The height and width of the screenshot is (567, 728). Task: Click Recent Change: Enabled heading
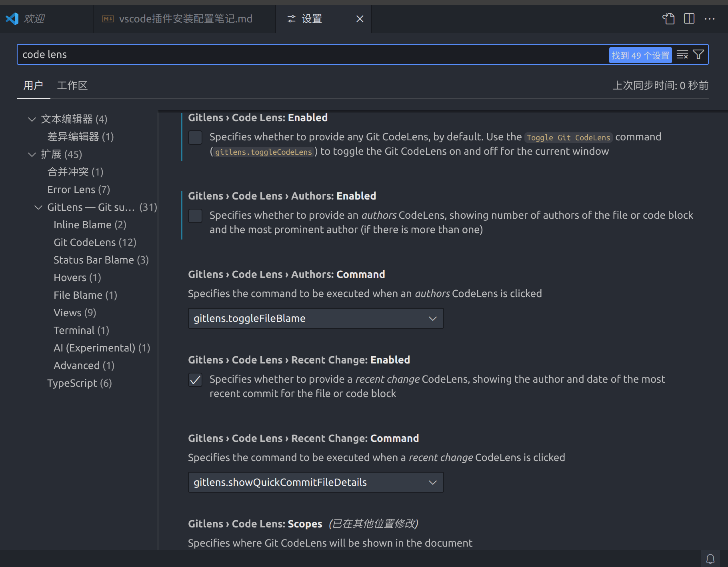pyautogui.click(x=299, y=360)
